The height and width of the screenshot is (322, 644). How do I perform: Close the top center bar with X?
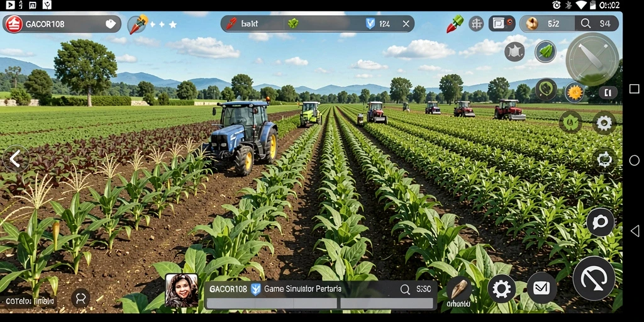click(x=406, y=24)
